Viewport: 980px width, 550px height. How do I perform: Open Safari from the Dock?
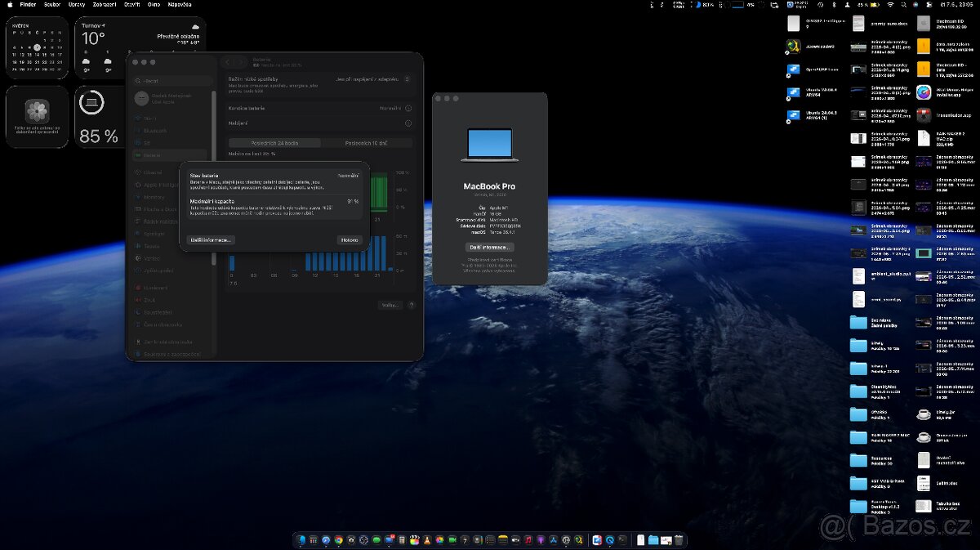coord(326,540)
